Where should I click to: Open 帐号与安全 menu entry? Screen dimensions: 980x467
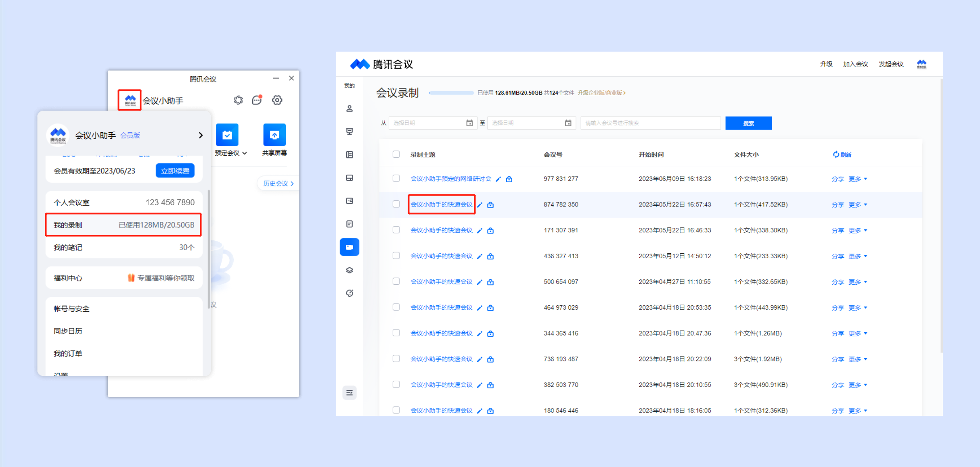[x=124, y=309]
